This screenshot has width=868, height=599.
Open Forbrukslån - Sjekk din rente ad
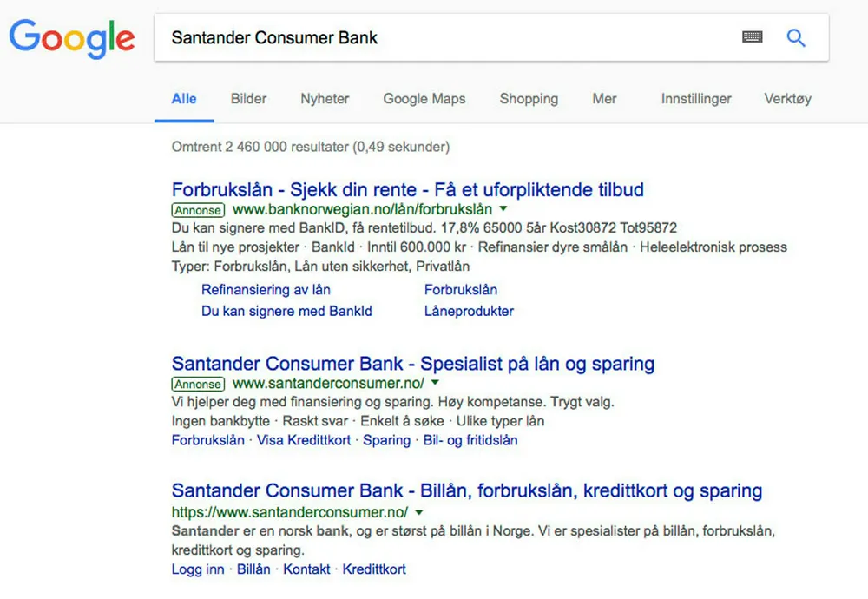pyautogui.click(x=407, y=189)
